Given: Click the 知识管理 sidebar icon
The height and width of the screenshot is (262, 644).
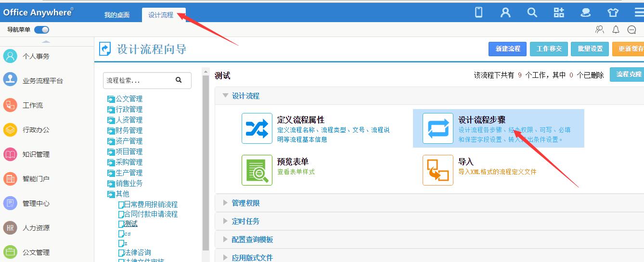Looking at the screenshot, I should pyautogui.click(x=10, y=154).
